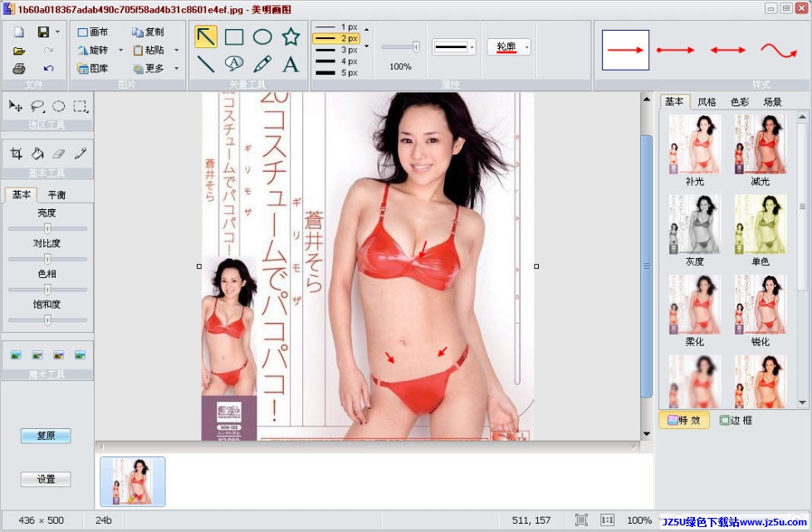
Task: Apply the 补光 fill light effect
Action: [694, 150]
